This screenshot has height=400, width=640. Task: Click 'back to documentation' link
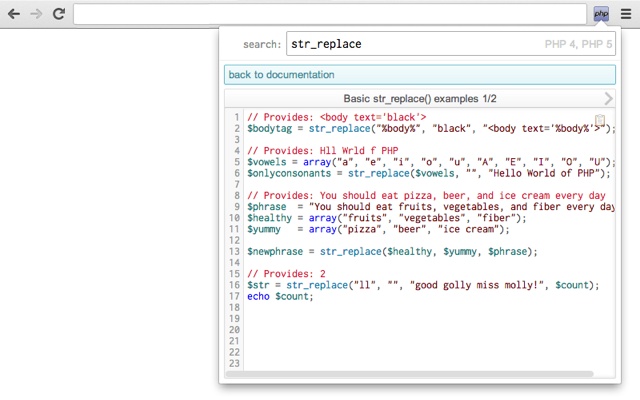pyautogui.click(x=420, y=75)
